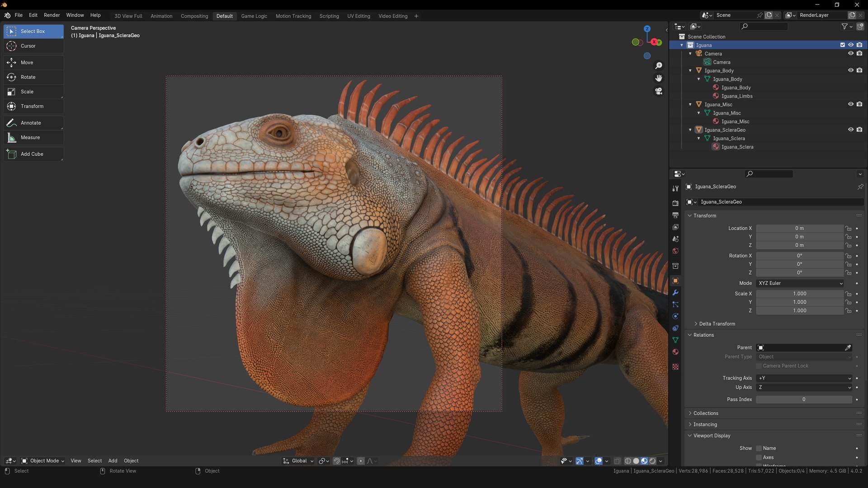This screenshot has height=488, width=868.
Task: Hide Iguana_Body in viewport via eye icon
Action: pos(851,70)
